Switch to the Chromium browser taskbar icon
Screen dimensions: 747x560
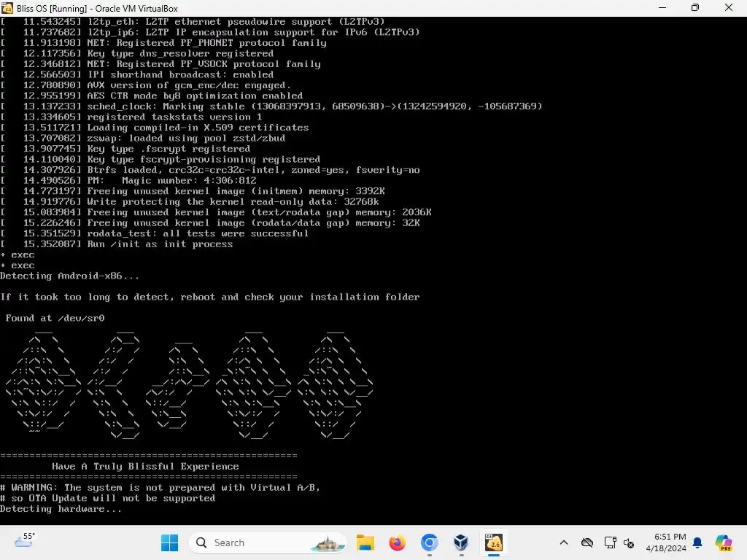click(x=429, y=542)
